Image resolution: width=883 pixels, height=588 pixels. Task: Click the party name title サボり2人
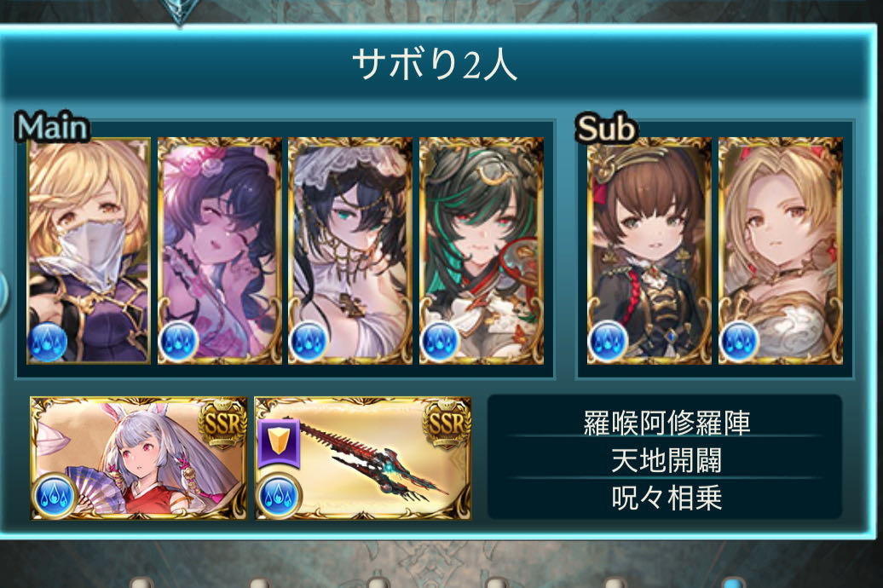pos(435,64)
